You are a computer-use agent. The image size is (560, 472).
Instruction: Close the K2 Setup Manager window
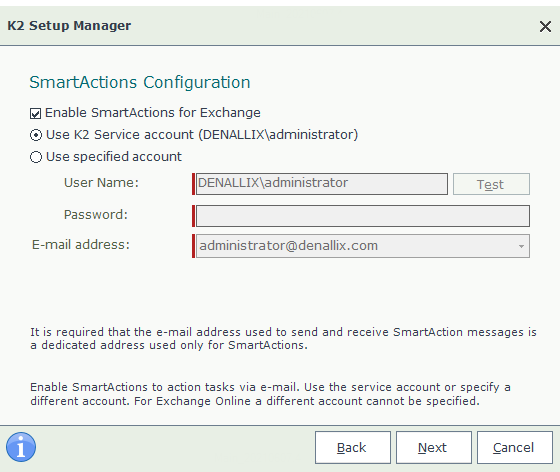coord(545,26)
